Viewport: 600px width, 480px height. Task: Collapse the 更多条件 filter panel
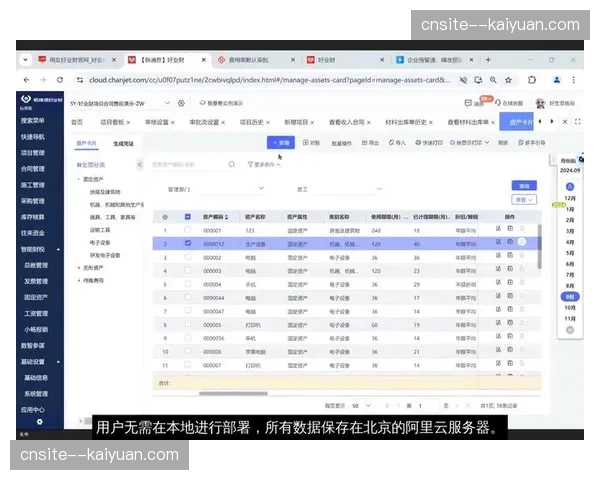[264, 165]
